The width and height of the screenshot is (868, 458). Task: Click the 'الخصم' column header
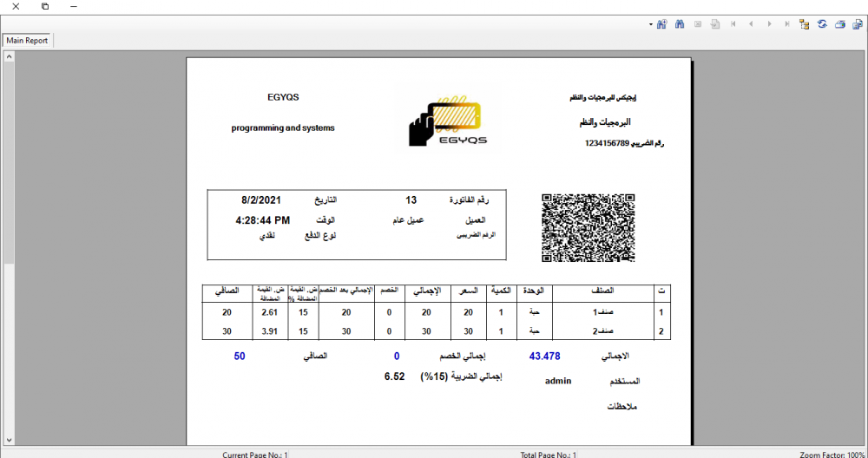pos(390,291)
